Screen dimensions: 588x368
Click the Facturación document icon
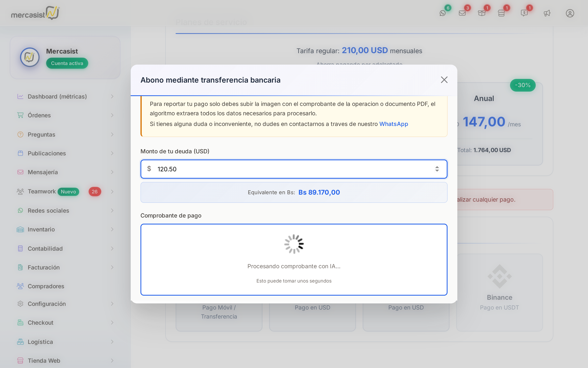coord(20,267)
